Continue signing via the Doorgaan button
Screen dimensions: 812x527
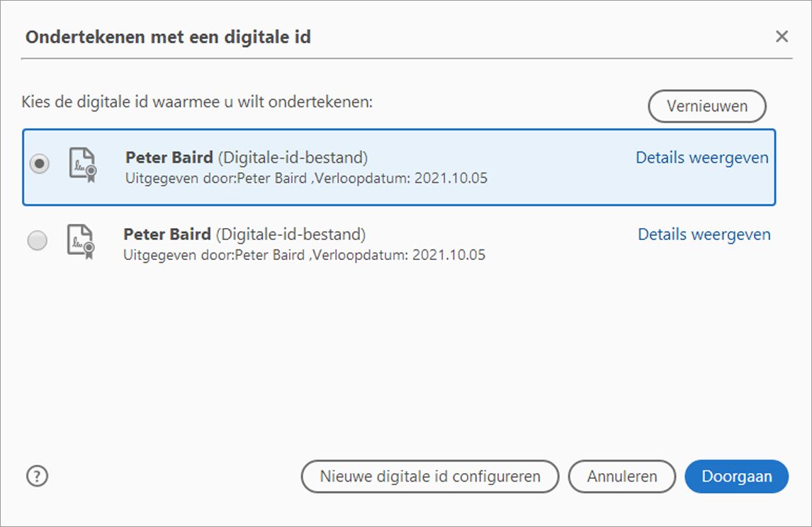point(736,476)
